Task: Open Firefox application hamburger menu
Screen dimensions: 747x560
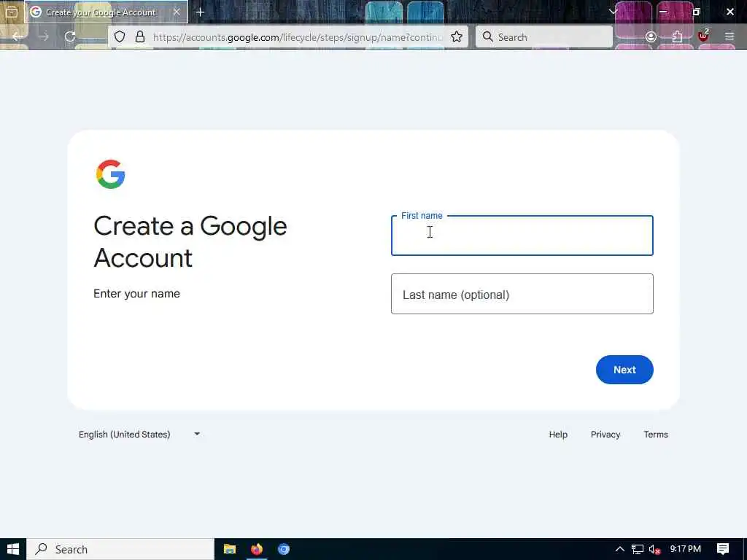Action: [729, 36]
